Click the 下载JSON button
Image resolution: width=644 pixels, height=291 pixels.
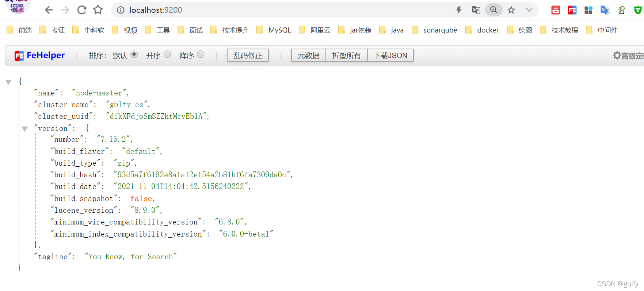click(390, 55)
